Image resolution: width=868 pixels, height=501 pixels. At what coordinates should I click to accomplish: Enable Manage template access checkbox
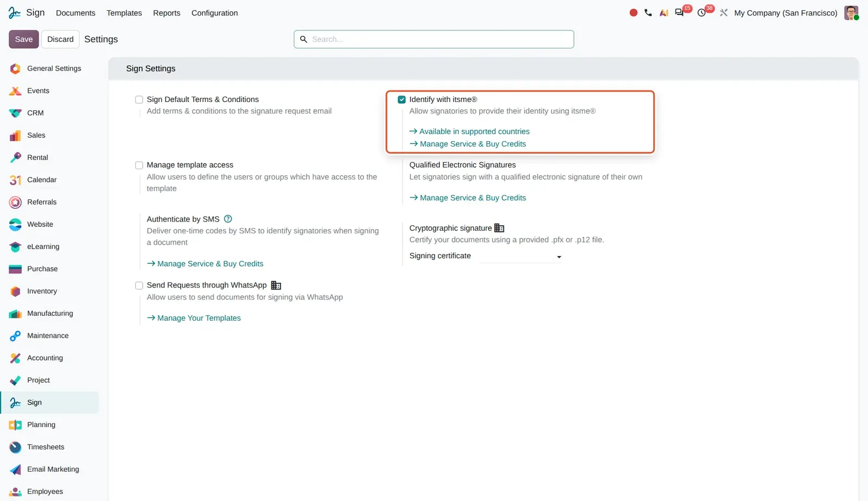point(139,165)
